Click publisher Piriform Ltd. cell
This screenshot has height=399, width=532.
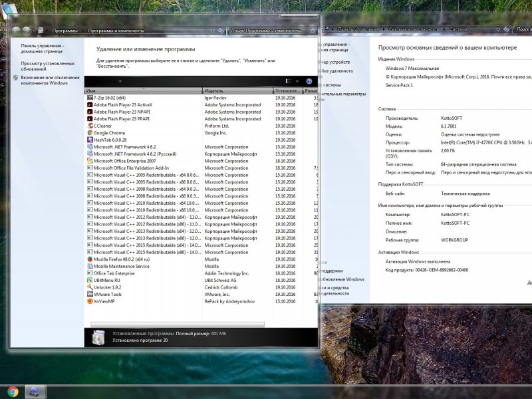[217, 126]
